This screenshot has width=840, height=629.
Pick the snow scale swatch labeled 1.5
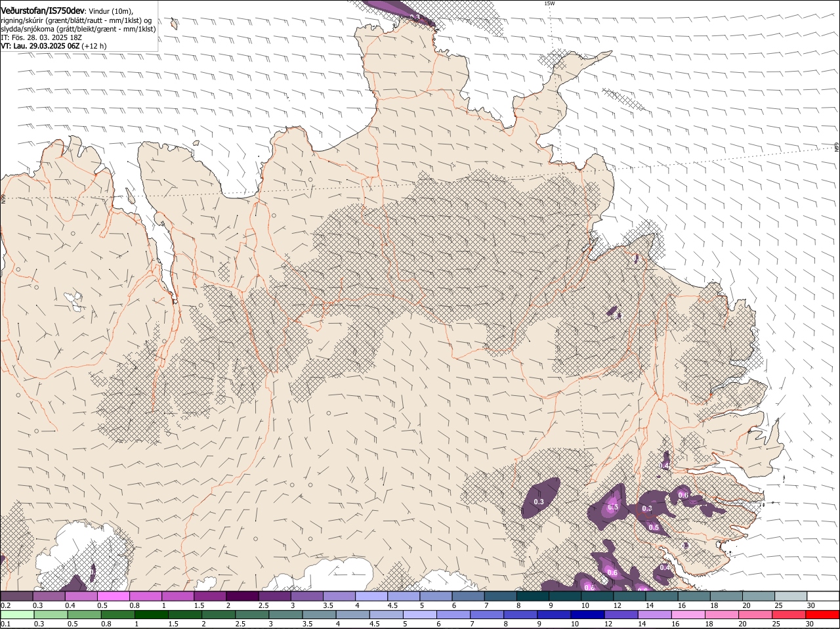(210, 596)
